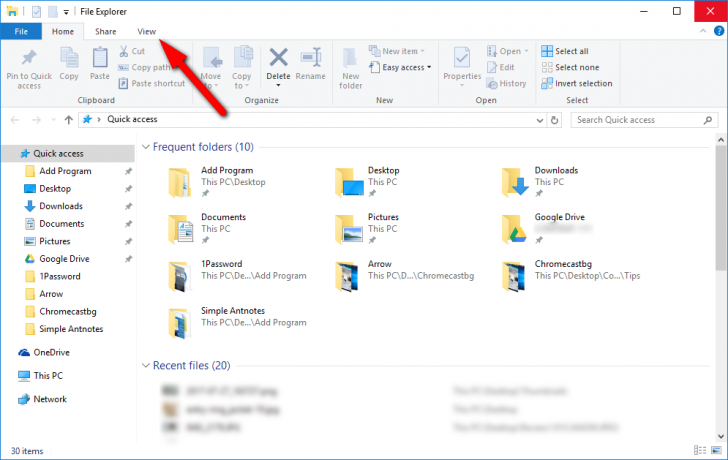The image size is (728, 460).
Task: Collapse the Frequent folders section
Action: 146,147
